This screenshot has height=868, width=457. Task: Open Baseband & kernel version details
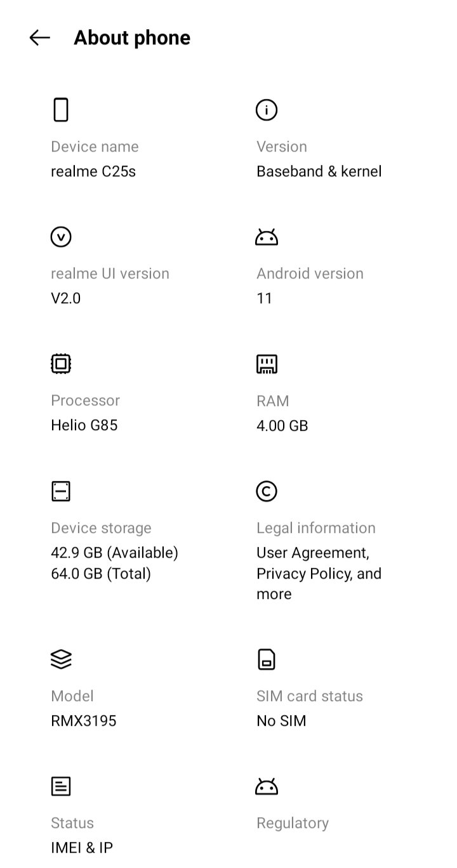319,171
